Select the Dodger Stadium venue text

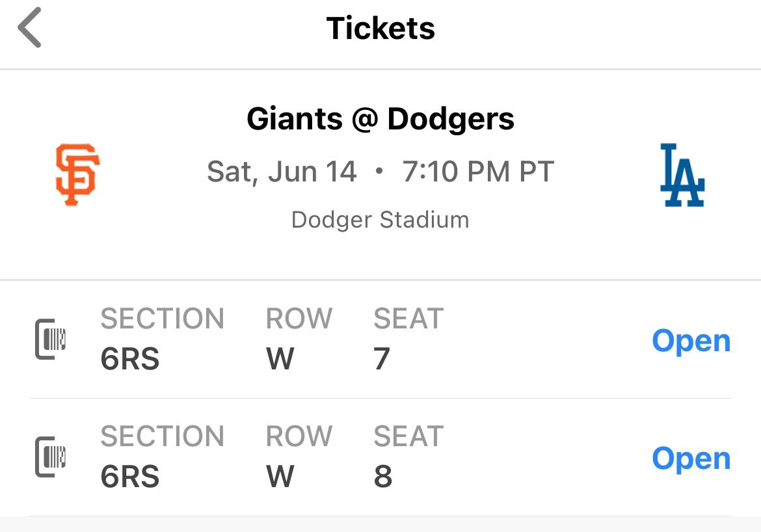pyautogui.click(x=380, y=220)
